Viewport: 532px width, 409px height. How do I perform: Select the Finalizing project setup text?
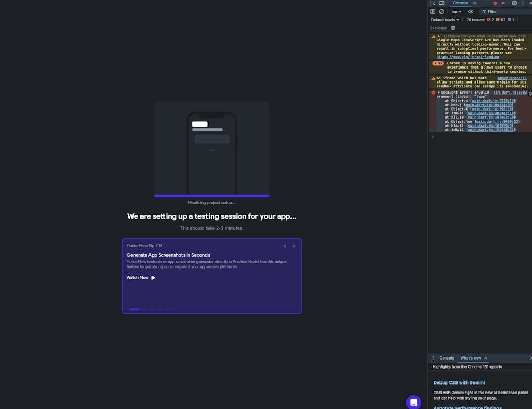click(211, 203)
